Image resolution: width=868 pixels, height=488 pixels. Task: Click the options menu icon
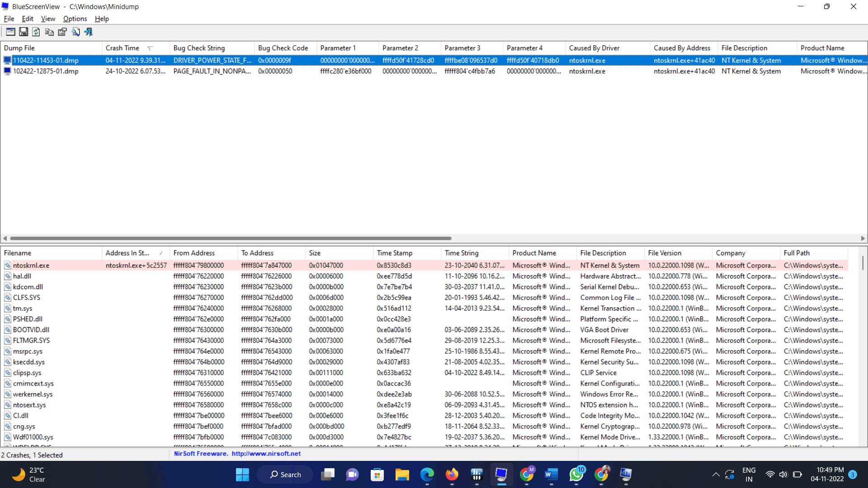(75, 19)
